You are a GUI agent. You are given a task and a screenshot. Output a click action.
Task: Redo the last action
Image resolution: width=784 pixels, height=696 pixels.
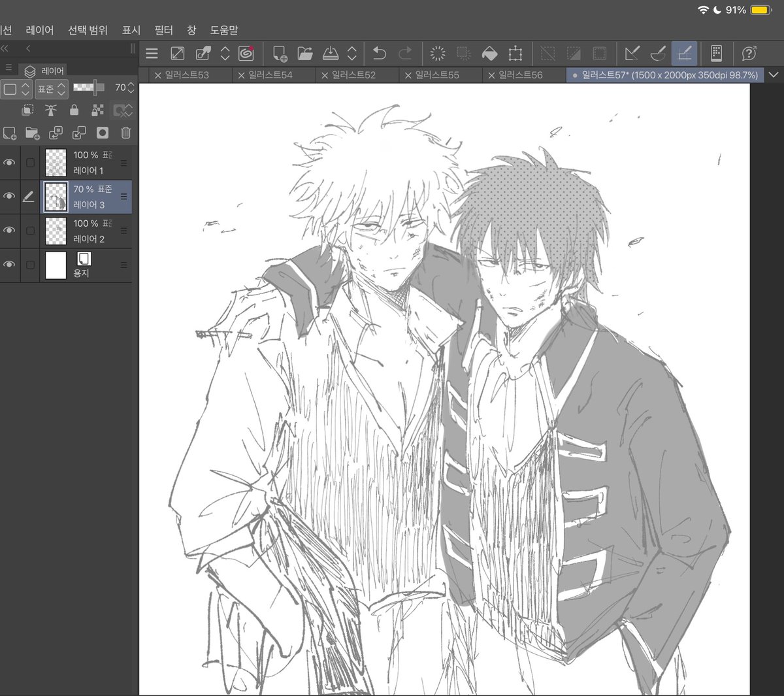coord(405,54)
